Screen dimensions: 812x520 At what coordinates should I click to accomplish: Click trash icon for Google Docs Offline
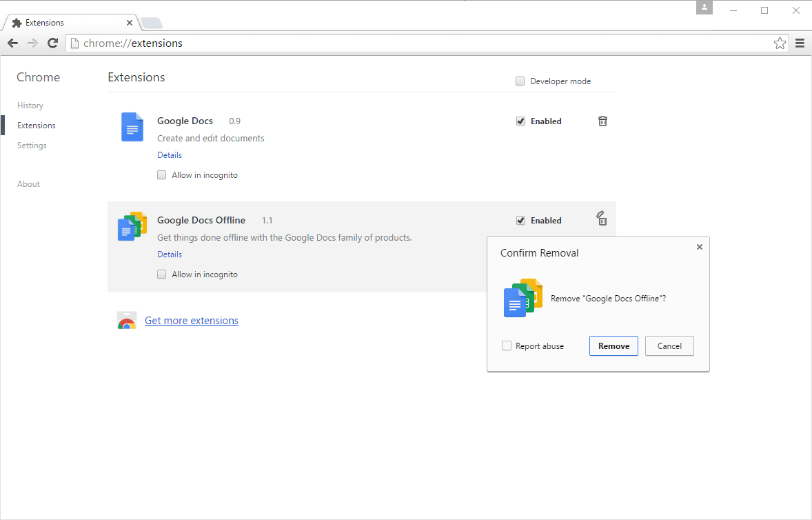[601, 219]
